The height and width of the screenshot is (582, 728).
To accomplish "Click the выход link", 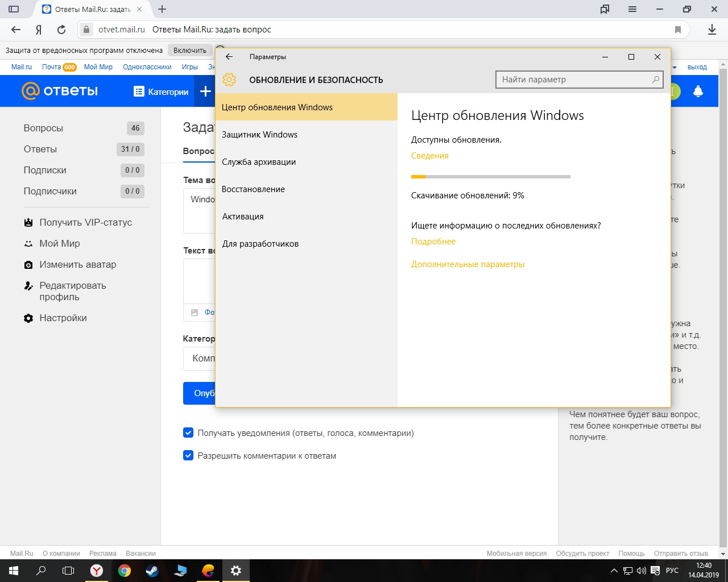I will pos(697,67).
